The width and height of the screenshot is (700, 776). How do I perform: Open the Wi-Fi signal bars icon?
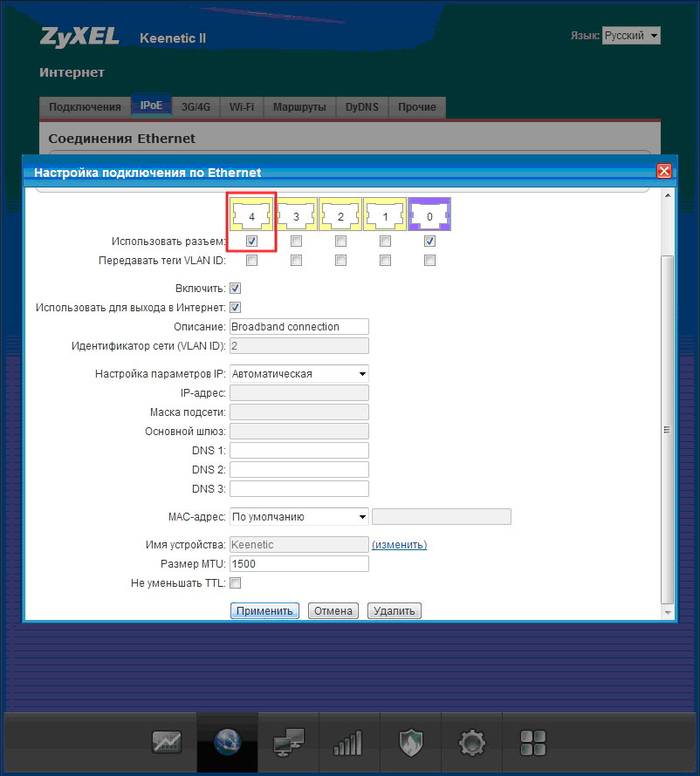click(347, 742)
